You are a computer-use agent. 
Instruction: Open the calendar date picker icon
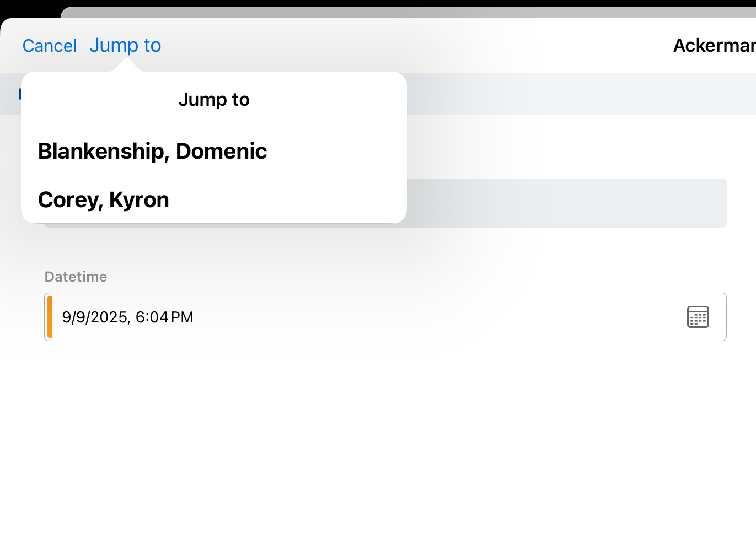point(698,317)
